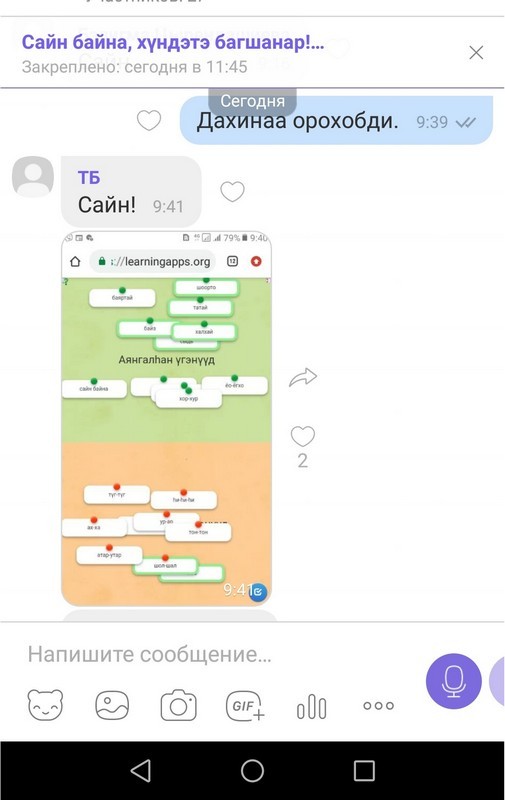
Task: Toggle heart on image with 2 likes
Action: (302, 437)
